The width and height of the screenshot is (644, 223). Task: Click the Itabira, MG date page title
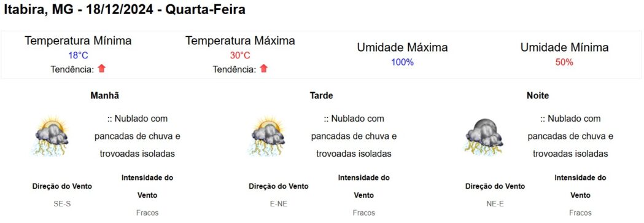(x=125, y=10)
